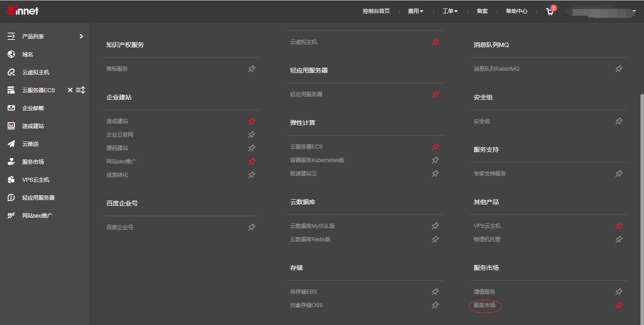The width and height of the screenshot is (644, 325).
Task: Click the 云服务器ECS sidebar icon
Action: pyautogui.click(x=11, y=90)
